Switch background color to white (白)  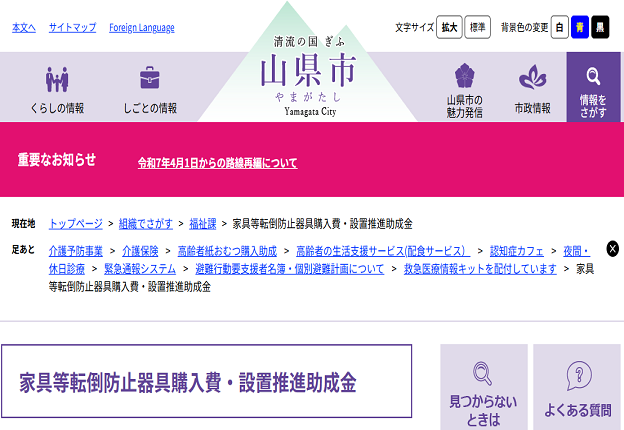pos(560,28)
